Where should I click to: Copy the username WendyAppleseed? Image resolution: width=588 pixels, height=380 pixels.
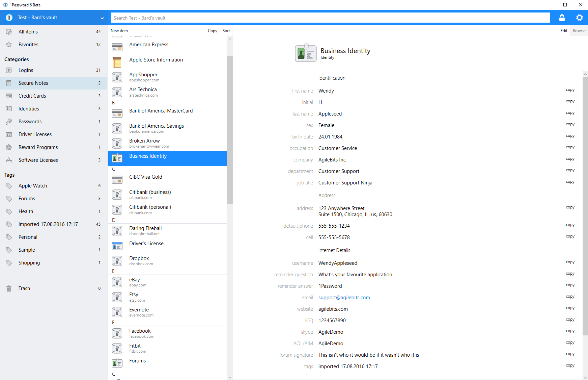(570, 262)
